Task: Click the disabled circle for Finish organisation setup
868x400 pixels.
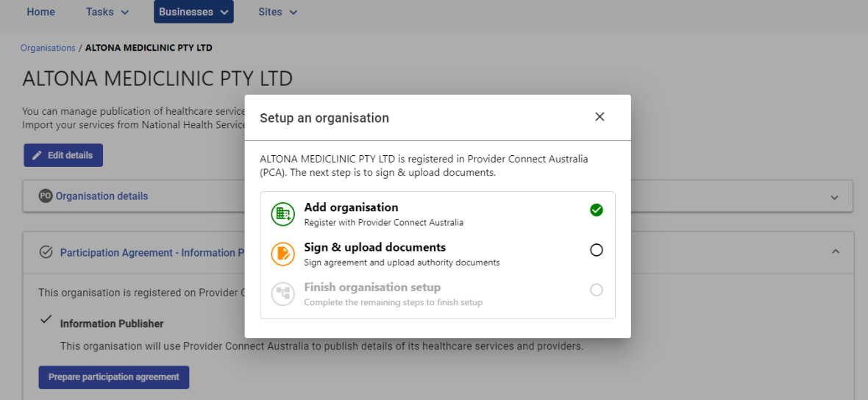Action: click(596, 290)
